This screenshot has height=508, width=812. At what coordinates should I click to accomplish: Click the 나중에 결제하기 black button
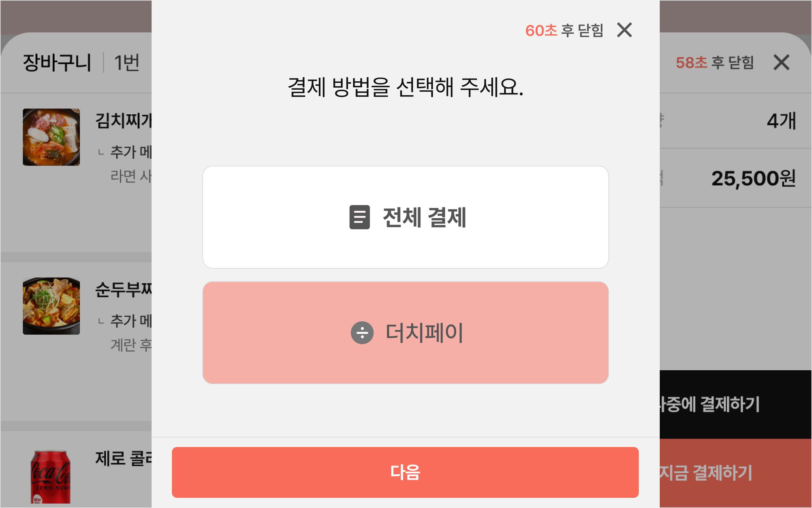point(735,404)
